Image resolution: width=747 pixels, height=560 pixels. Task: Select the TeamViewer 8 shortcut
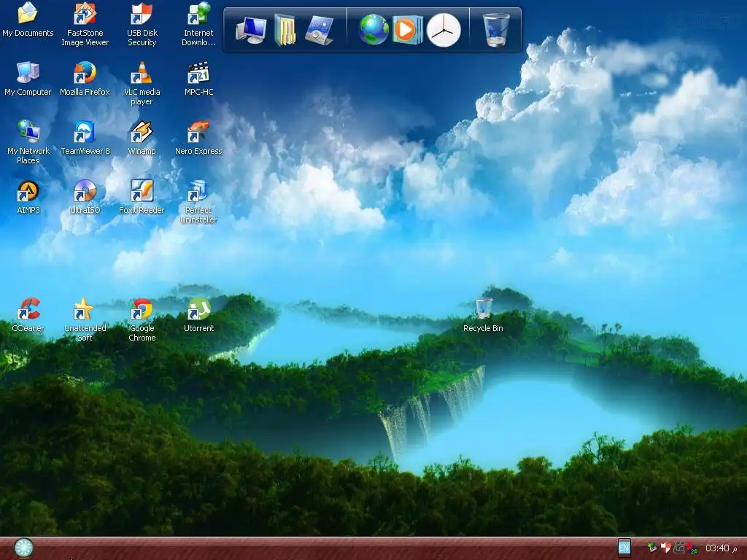click(x=85, y=139)
